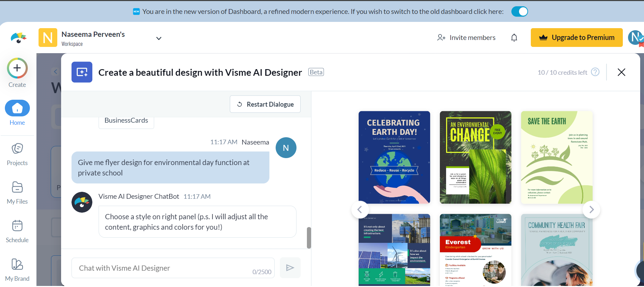Click Upgrade to Premium button

pyautogui.click(x=577, y=38)
